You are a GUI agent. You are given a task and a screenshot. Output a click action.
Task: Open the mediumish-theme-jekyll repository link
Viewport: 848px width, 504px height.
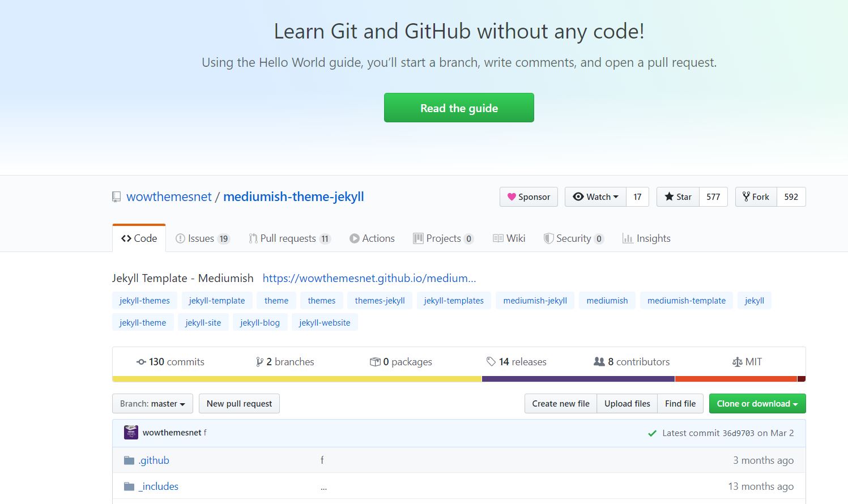(293, 197)
